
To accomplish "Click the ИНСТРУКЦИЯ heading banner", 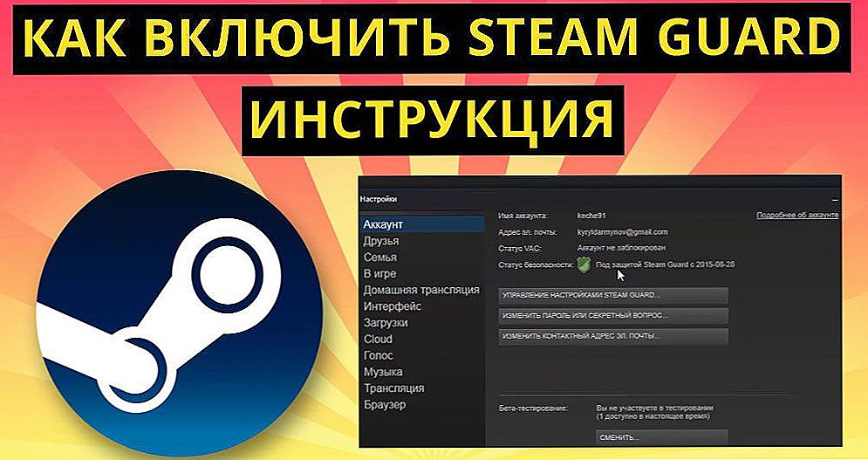I will [433, 120].
